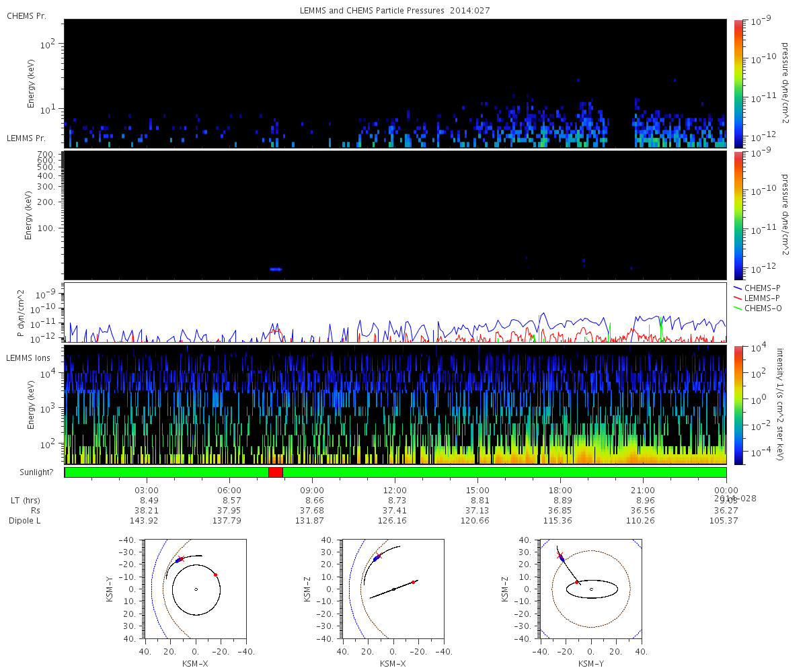This screenshot has width=807, height=672.
Task: Click the 03:00 time tick label
Action: 147,490
